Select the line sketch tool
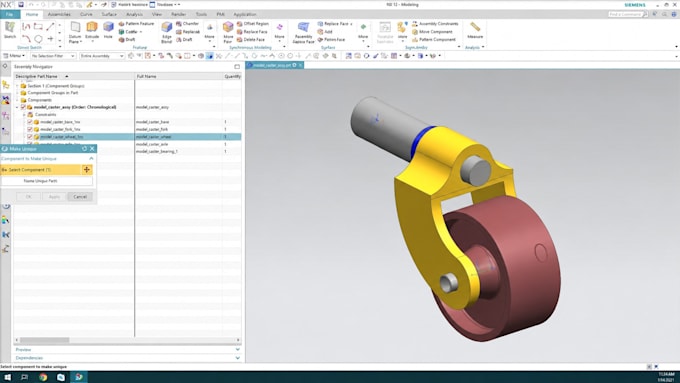 [50, 27]
